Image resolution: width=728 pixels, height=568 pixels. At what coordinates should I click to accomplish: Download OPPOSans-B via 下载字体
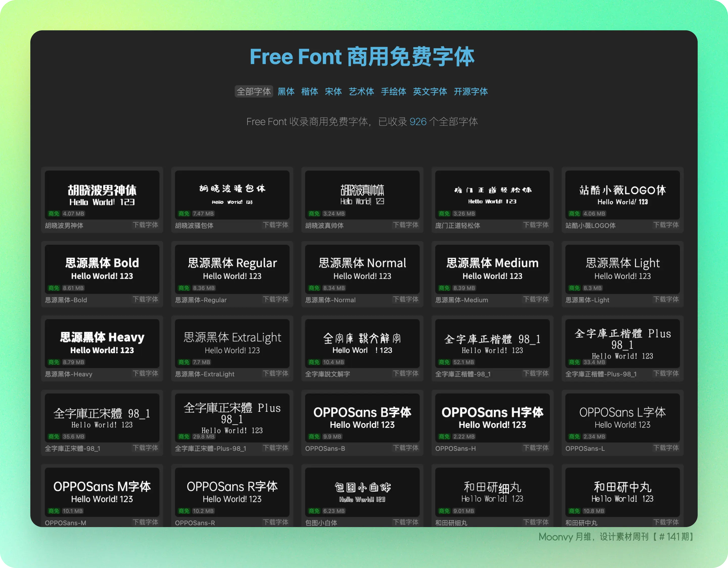coord(405,448)
